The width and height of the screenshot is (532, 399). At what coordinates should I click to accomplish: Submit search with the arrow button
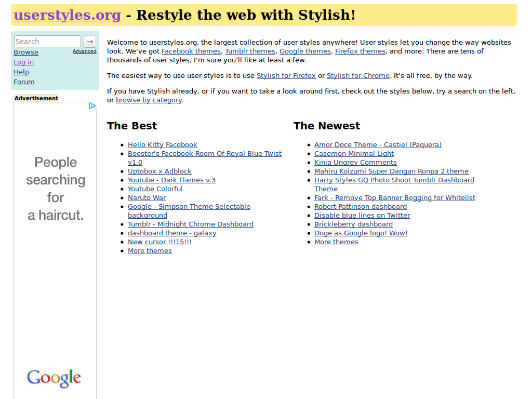[90, 42]
